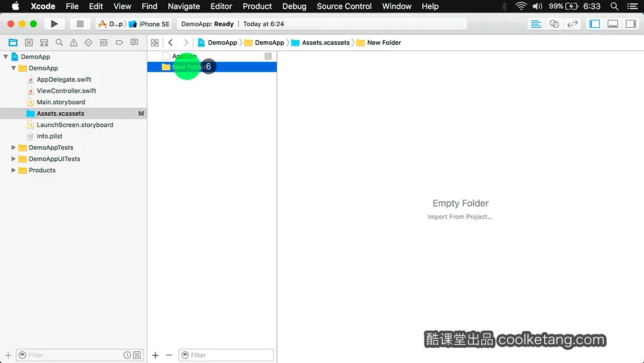
Task: Expand the DemoAppUITests group
Action: pos(14,159)
